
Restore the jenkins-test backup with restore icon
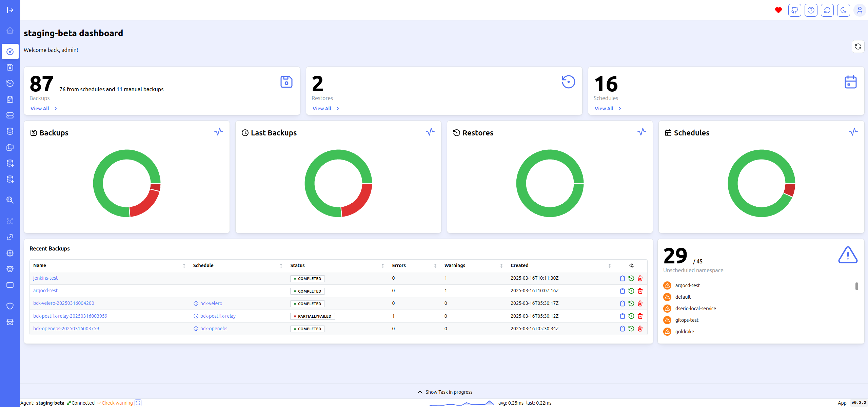tap(631, 278)
